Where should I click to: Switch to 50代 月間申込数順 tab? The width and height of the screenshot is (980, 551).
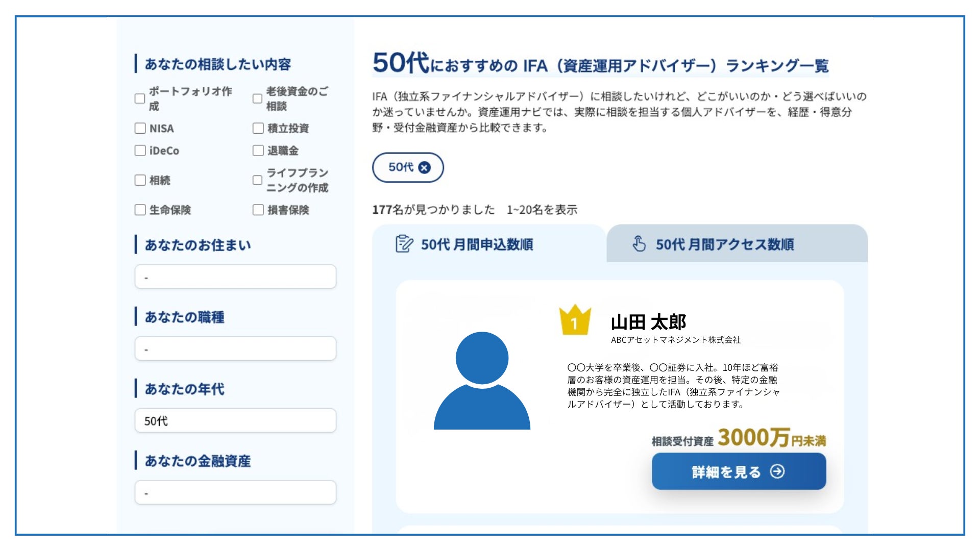tap(489, 244)
